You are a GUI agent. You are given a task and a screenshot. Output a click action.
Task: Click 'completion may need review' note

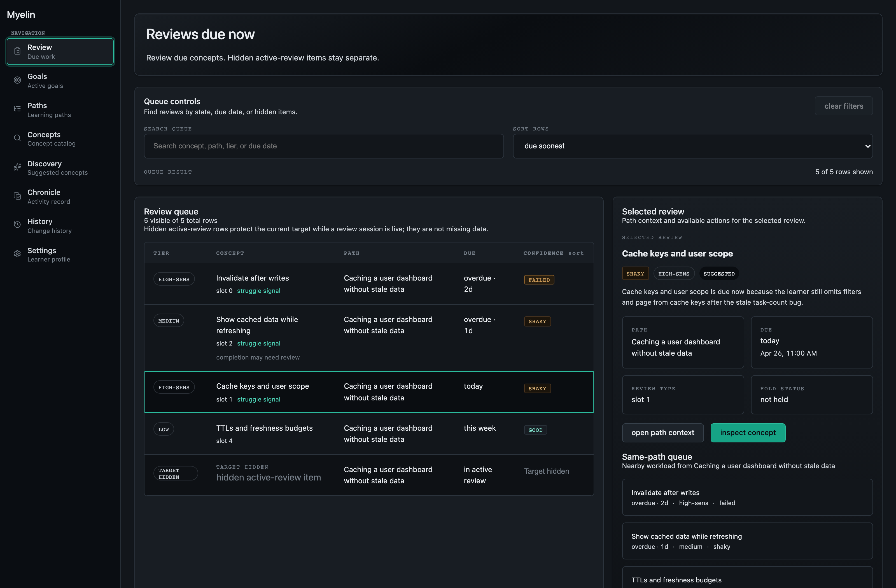[258, 357]
